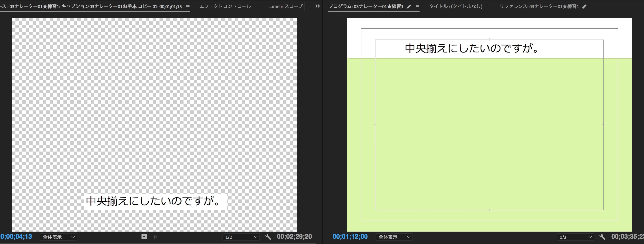Viewport: 644px width, 244px height.
Task: Open Source monitor 全体表示 zoom dropdown
Action: (x=59, y=237)
